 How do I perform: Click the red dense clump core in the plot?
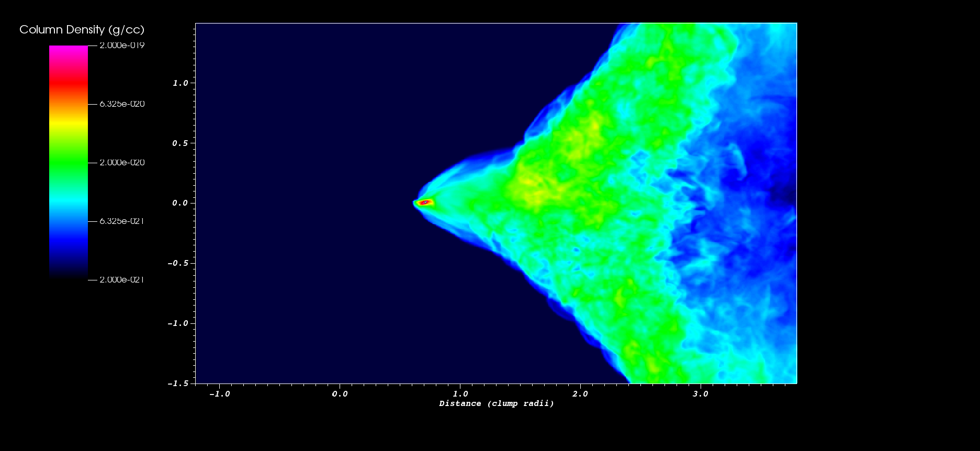point(425,202)
